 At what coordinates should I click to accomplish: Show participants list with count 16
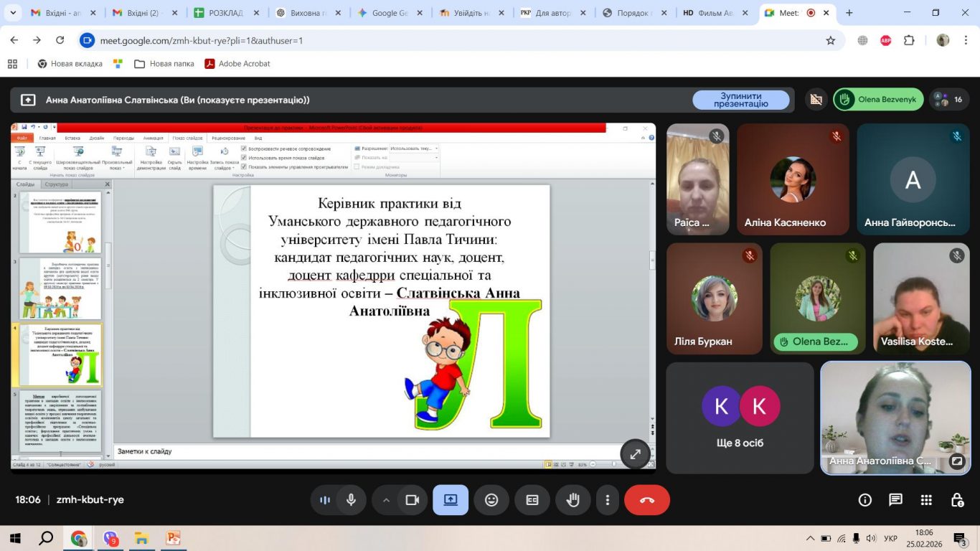point(949,100)
